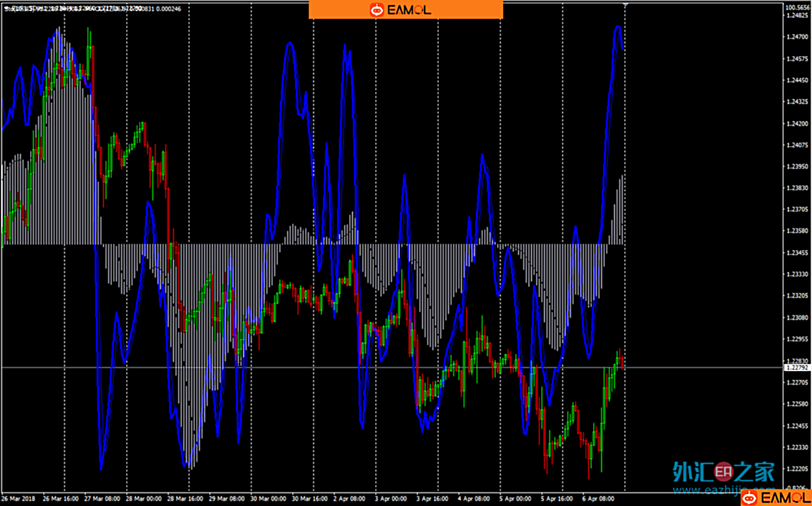Click the chart shift triangle marker
Image resolution: width=812 pixels, height=506 pixels.
point(625,5)
